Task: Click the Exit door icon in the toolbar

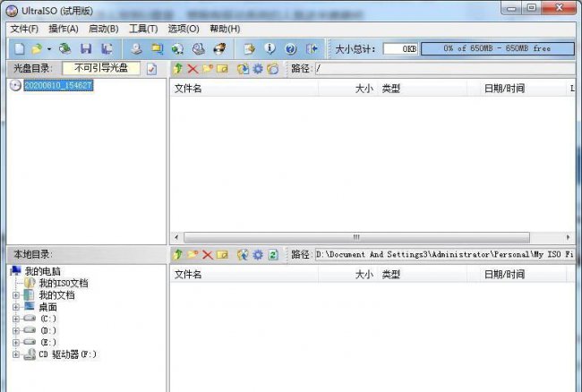Action: pos(312,48)
